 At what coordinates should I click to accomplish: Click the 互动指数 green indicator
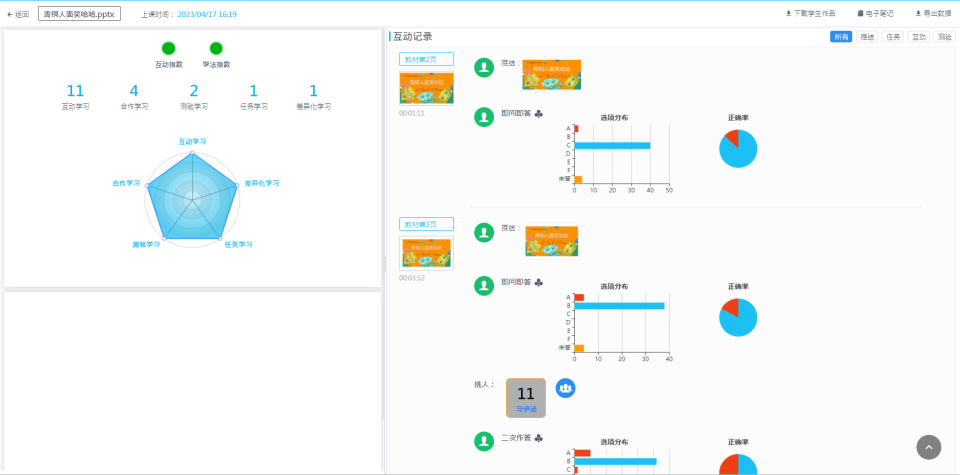[169, 49]
